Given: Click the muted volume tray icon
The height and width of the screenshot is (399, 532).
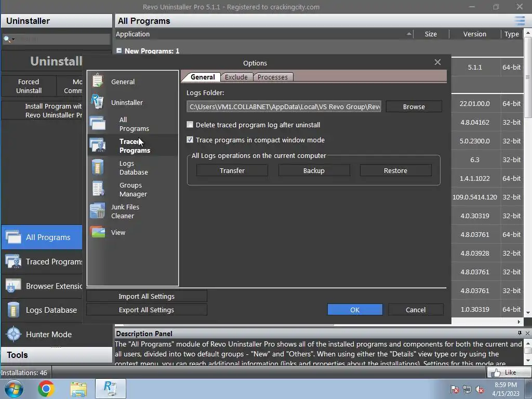Looking at the screenshot, I should point(480,390).
